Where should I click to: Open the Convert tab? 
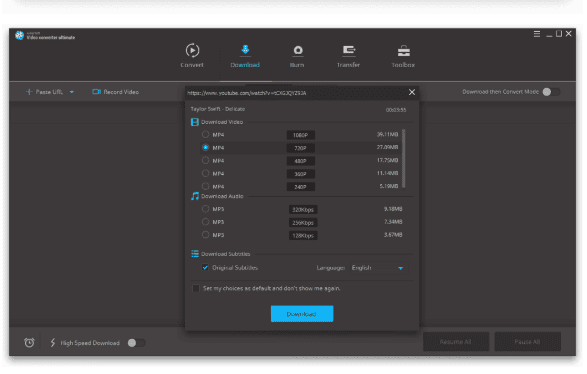tap(192, 56)
